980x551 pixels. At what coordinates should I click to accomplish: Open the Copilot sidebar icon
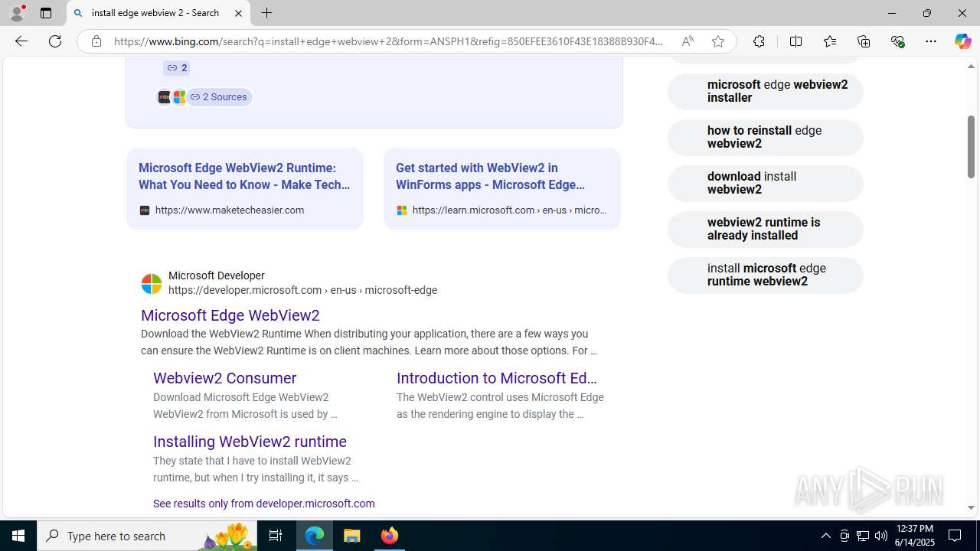point(962,41)
